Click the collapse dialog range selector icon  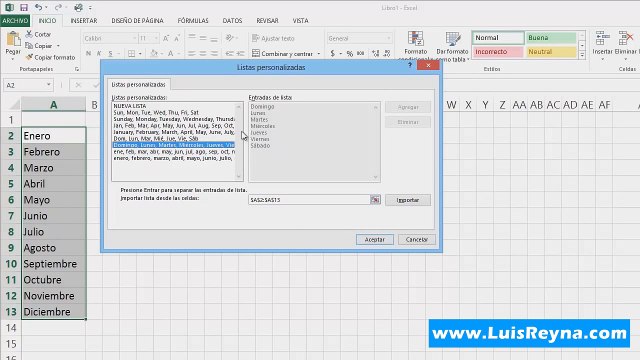(375, 200)
